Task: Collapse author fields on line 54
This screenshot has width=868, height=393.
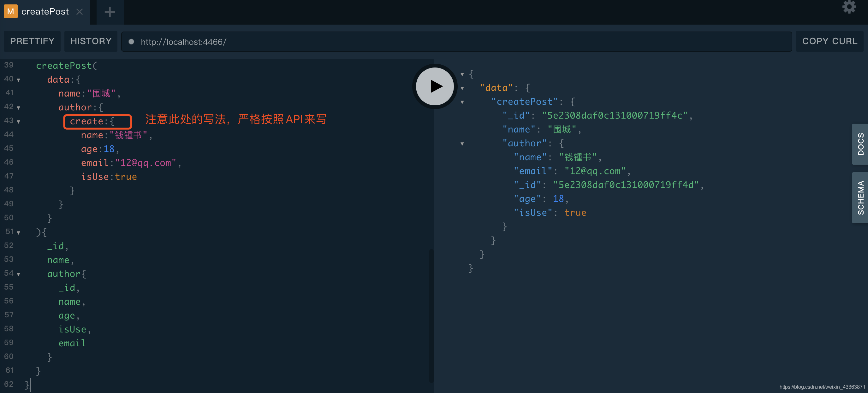Action: point(19,274)
